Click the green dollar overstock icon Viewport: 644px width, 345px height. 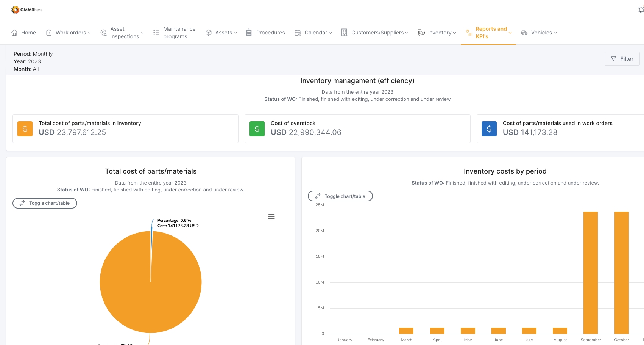coord(257,129)
